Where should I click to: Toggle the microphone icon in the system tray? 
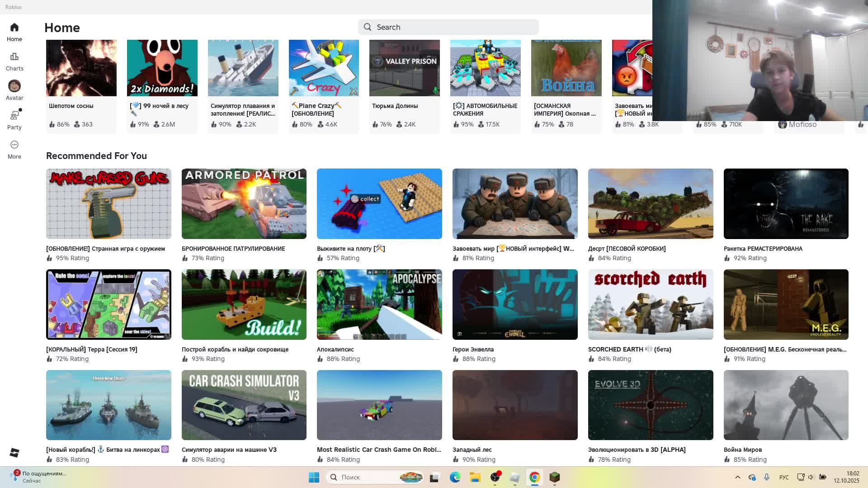[767, 477]
